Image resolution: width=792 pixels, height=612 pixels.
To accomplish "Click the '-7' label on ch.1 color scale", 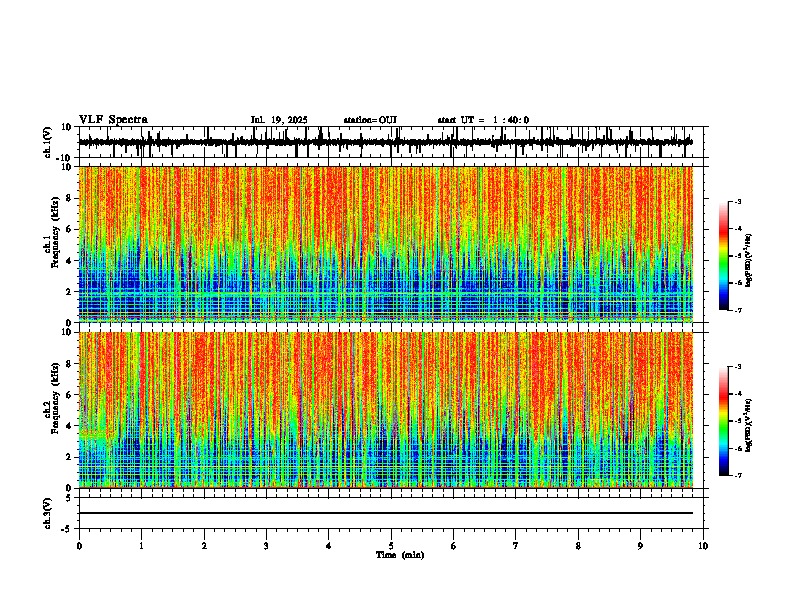I will (737, 310).
